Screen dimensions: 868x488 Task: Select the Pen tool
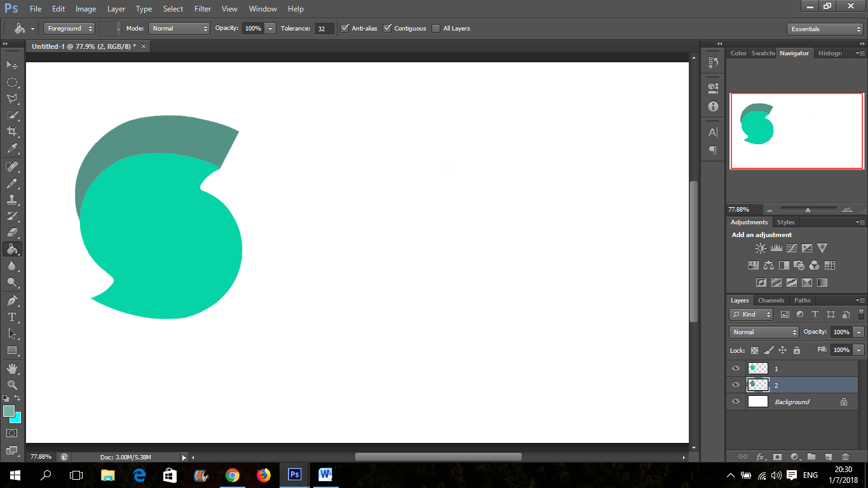[12, 300]
